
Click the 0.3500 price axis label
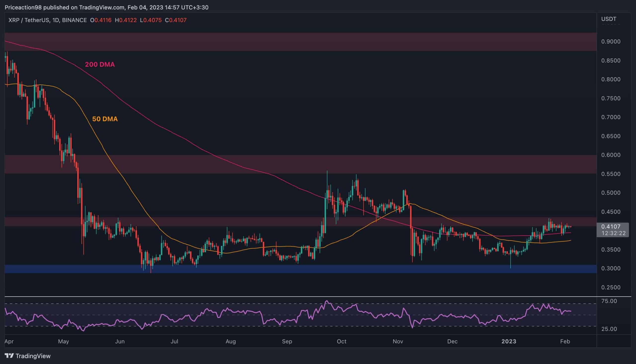tap(611, 249)
